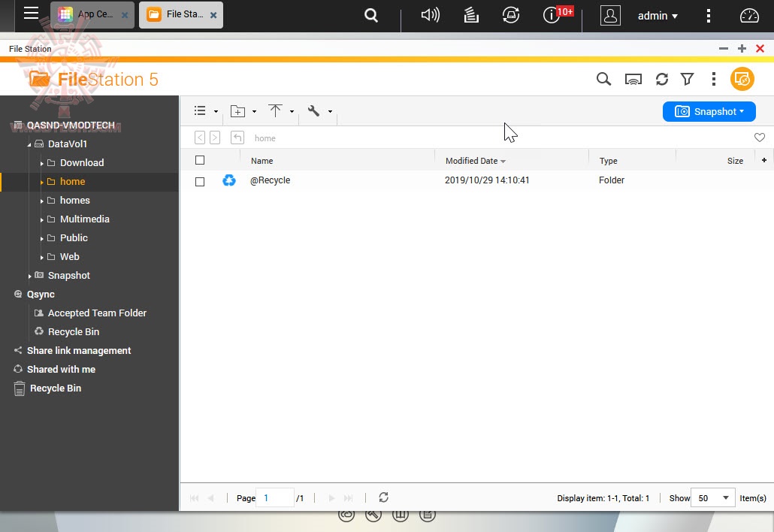Image resolution: width=774 pixels, height=532 pixels.
Task: Open the smart file filter funnel icon
Action: point(687,79)
